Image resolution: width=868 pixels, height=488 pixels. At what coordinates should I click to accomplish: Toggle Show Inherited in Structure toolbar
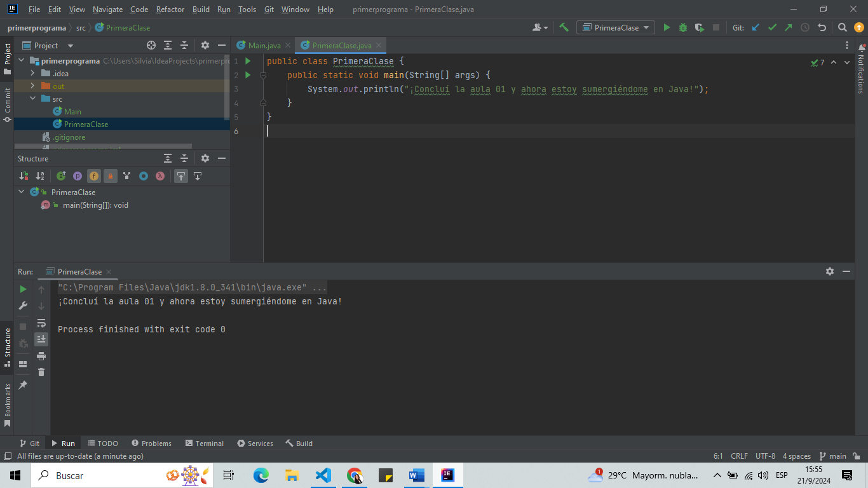click(61, 176)
